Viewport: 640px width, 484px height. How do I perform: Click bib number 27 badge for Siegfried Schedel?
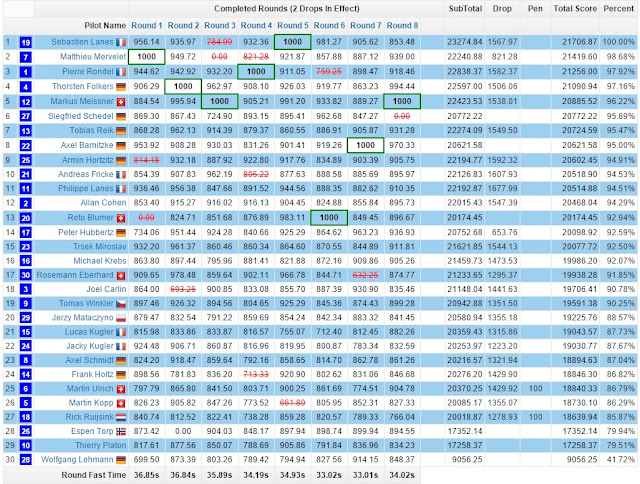[x=26, y=116]
